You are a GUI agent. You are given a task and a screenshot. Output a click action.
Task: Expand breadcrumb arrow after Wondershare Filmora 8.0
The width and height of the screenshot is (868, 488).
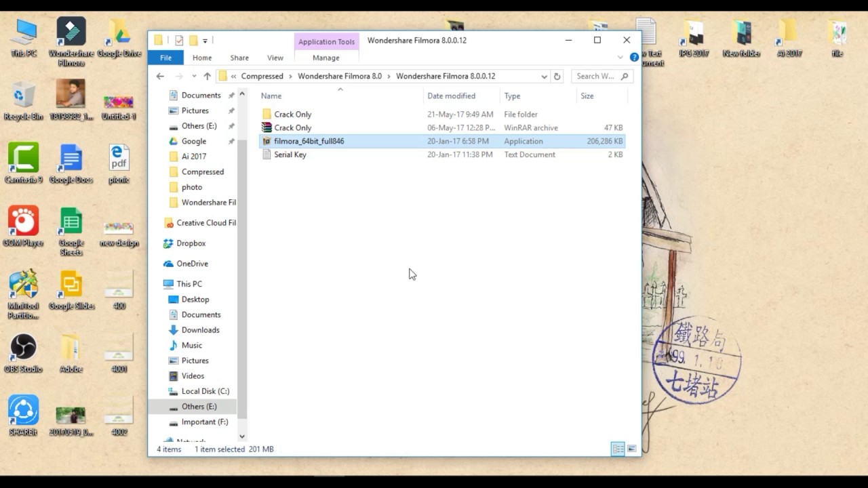(x=389, y=77)
